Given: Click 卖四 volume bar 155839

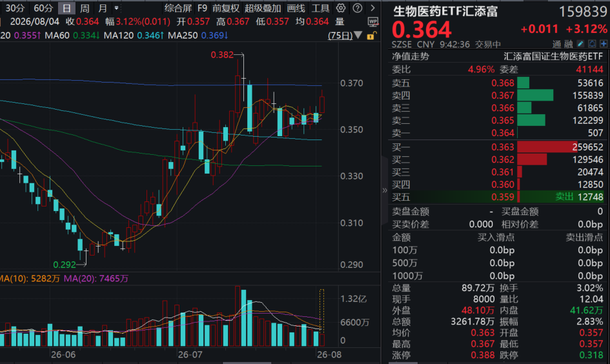Looking at the screenshot, I should [x=535, y=96].
